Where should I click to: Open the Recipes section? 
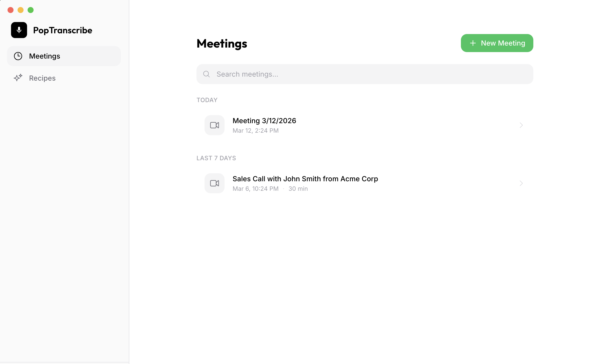(x=42, y=78)
